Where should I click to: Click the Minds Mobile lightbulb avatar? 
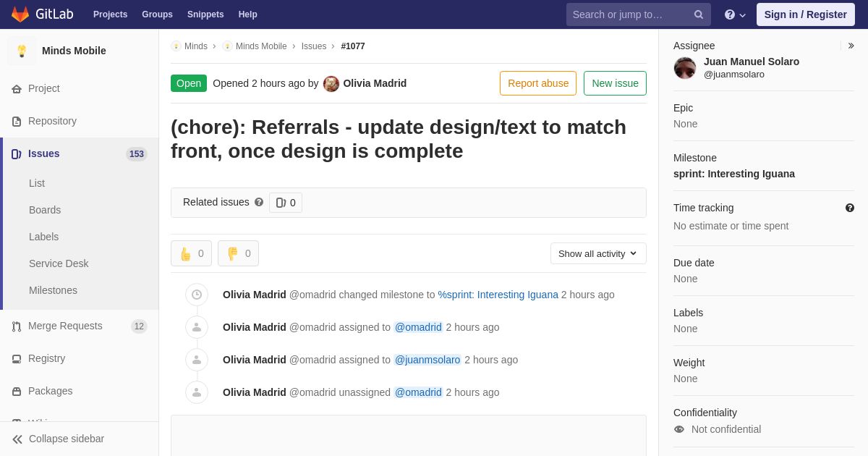(22, 51)
